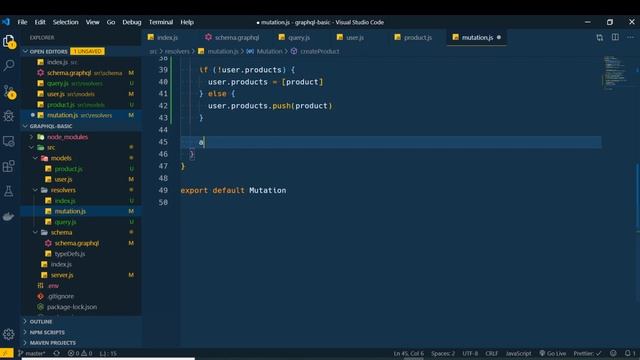Screen dimensions: 640x360
Task: Collapse the GRAPHQL-BASIC folder section
Action: 26,126
